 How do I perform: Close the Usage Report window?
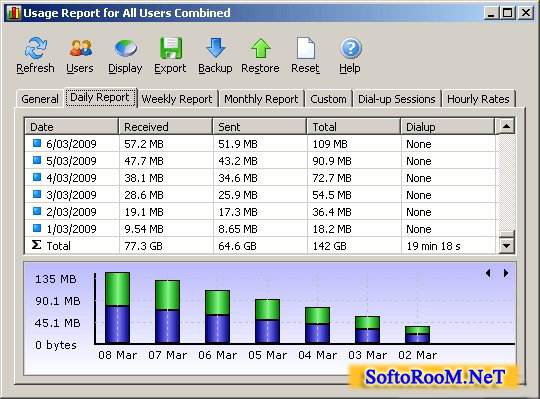point(526,13)
